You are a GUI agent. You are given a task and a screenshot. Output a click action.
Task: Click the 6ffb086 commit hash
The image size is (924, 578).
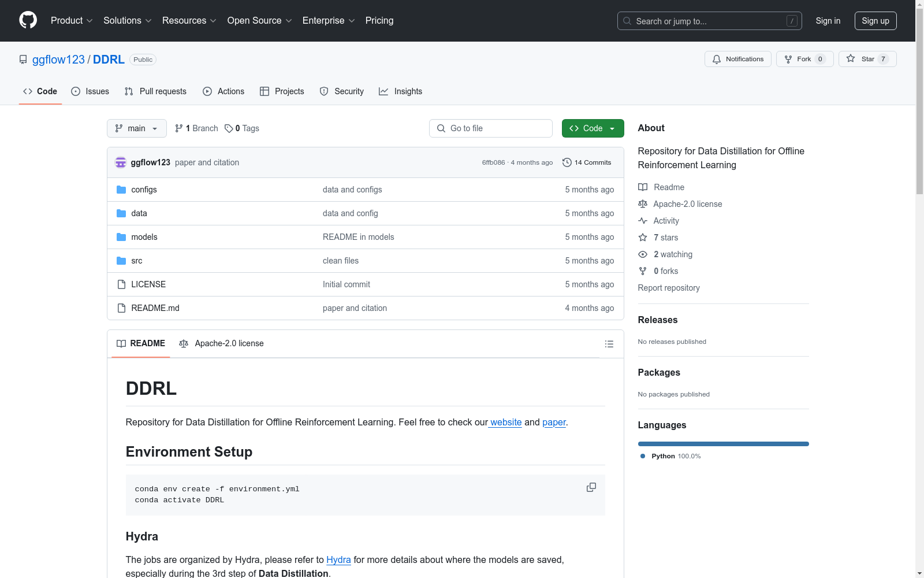pos(493,162)
